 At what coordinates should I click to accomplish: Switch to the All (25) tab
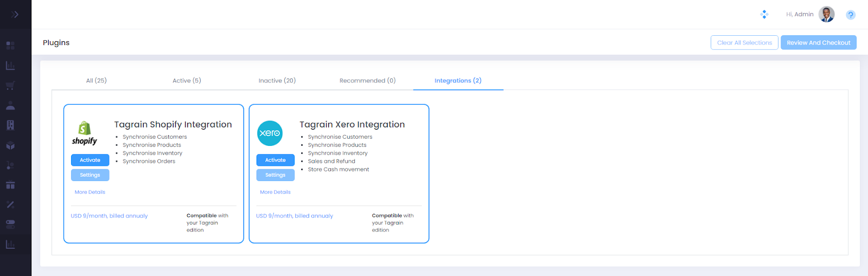point(97,81)
